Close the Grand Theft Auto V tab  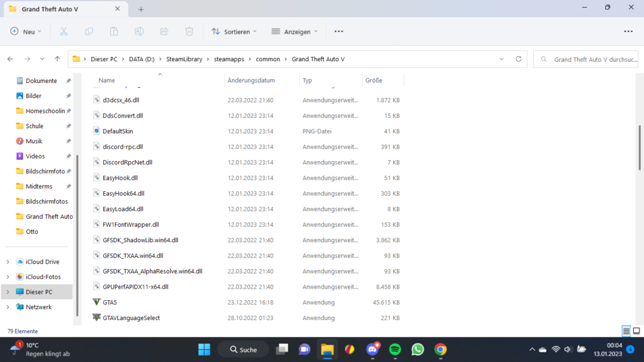pyautogui.click(x=117, y=8)
